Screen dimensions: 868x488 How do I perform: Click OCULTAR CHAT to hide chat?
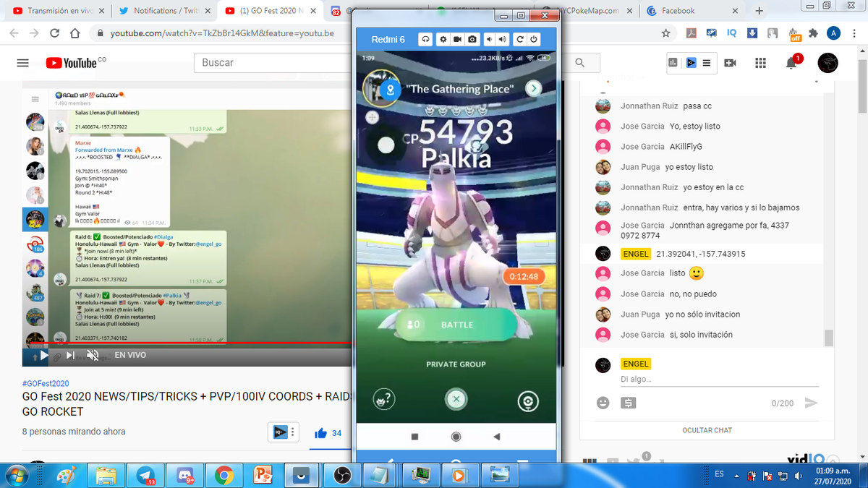pos(707,430)
